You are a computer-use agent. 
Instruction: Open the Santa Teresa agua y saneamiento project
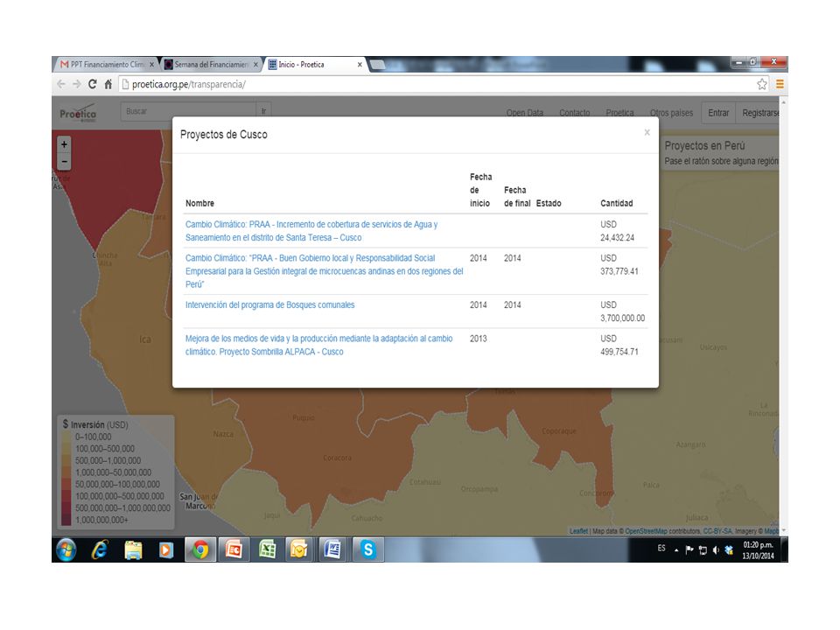(311, 231)
